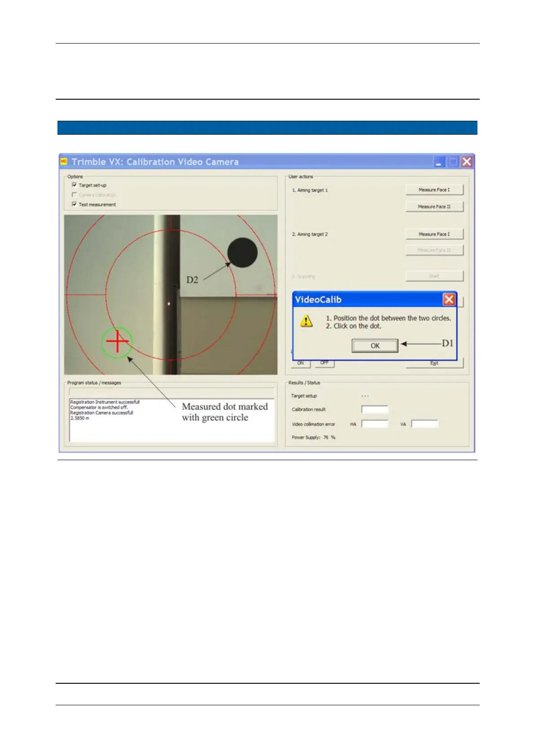534x756 pixels.
Task: Click the 'Target setup' results label
Action: (x=304, y=396)
